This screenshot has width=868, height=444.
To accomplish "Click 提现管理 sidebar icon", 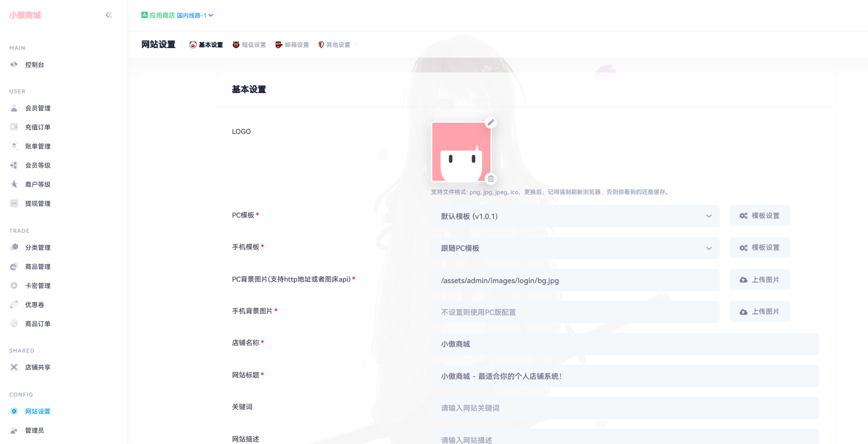I will click(x=14, y=203).
